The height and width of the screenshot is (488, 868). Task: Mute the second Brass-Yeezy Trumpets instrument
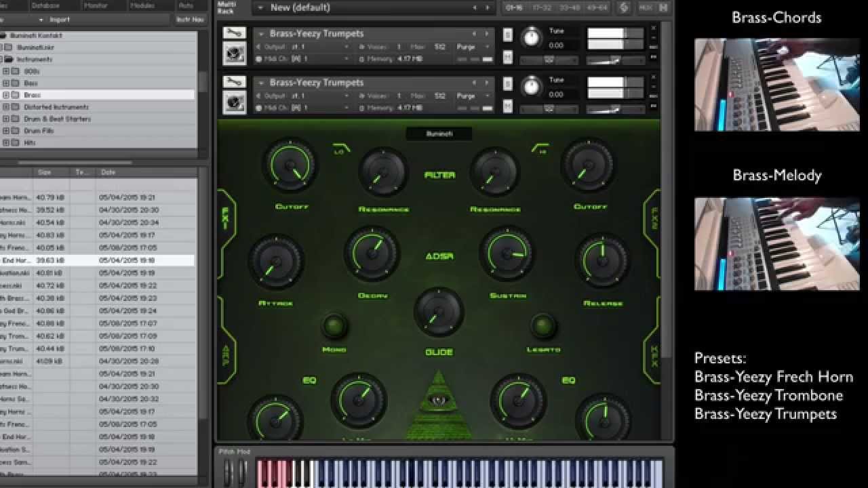click(508, 106)
